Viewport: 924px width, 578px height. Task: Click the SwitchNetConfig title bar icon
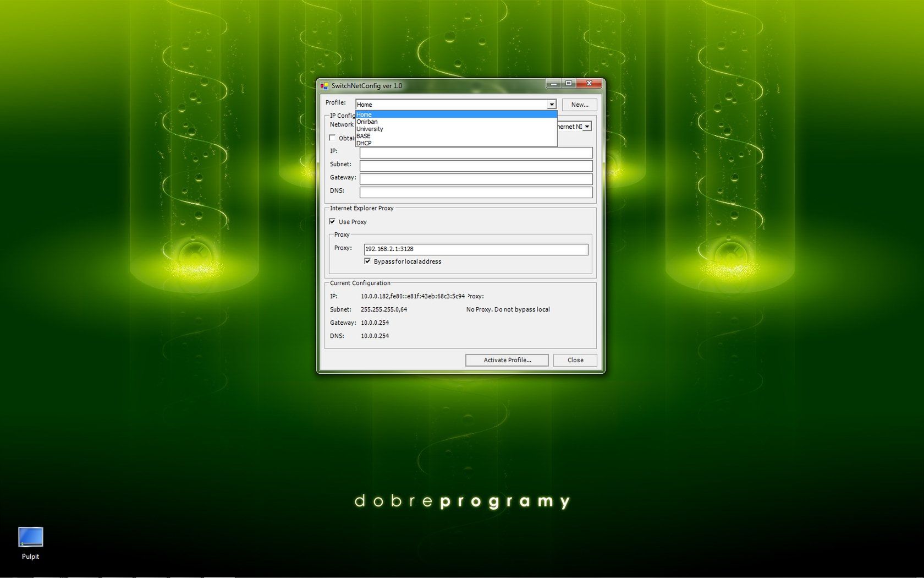pyautogui.click(x=324, y=86)
